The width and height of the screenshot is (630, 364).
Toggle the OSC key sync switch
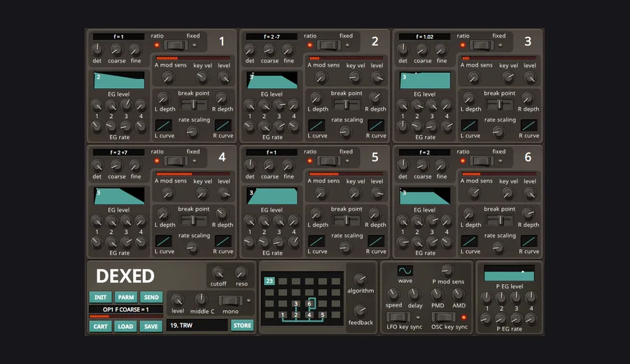443,317
